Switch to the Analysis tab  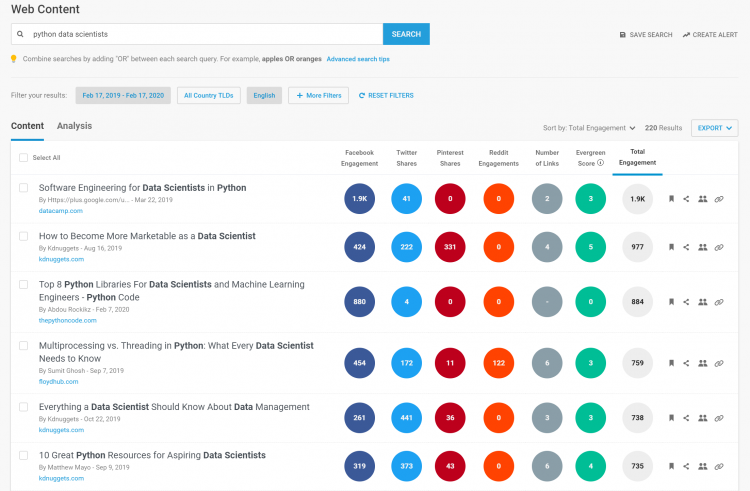coord(74,126)
